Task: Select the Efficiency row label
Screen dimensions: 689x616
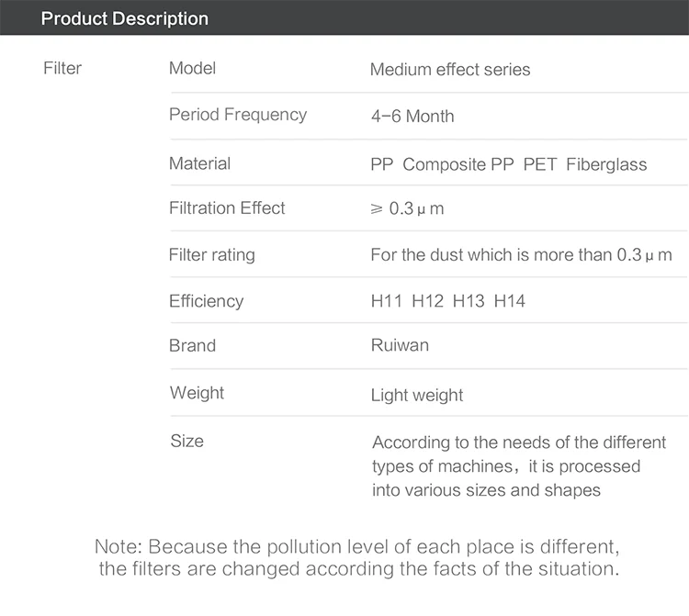Action: (x=206, y=301)
